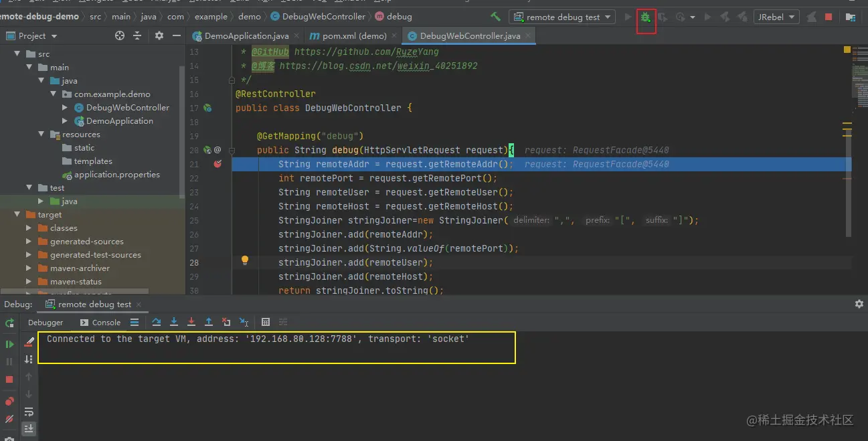The image size is (868, 441).
Task: Click locate file crosshair in Project panel
Action: 120,35
